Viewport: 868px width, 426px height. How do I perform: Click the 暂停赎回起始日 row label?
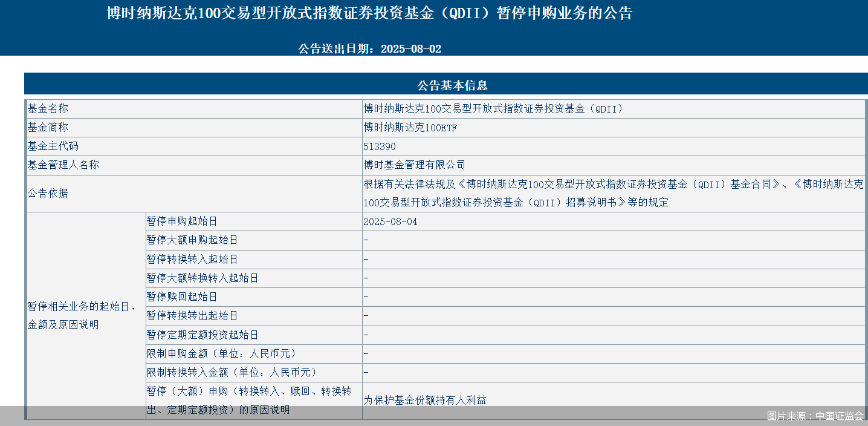182,297
